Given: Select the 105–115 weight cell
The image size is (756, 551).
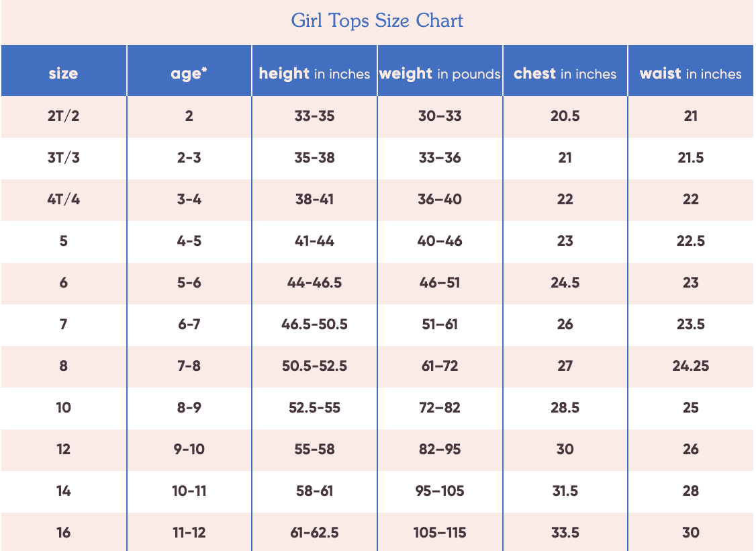Looking at the screenshot, I should click(x=440, y=533).
